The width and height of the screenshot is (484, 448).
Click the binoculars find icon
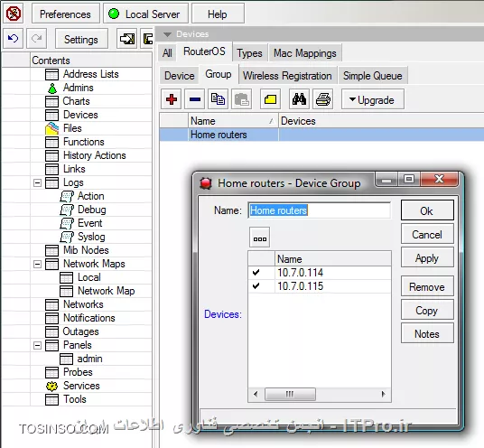click(300, 99)
